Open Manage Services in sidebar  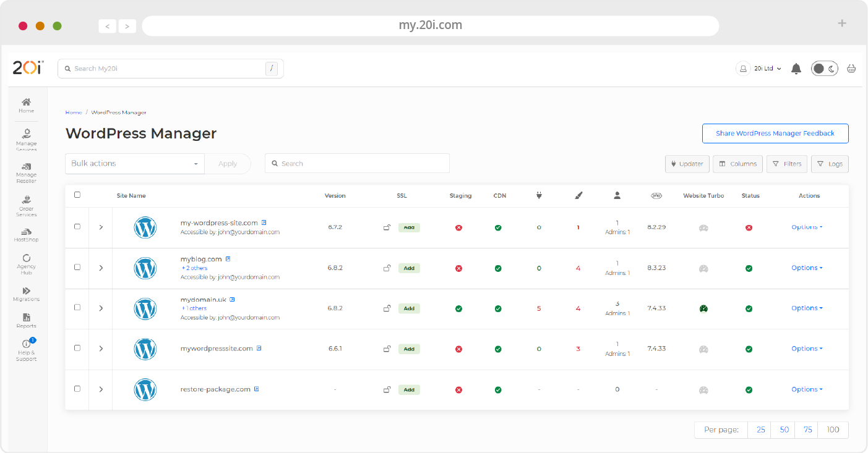tap(26, 140)
